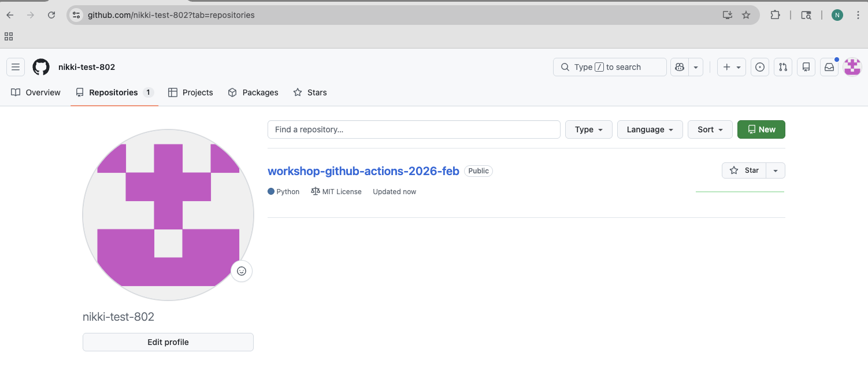Open workshop-github-actions-2026-feb repository link
Screen dimensions: 868x371
[363, 170]
